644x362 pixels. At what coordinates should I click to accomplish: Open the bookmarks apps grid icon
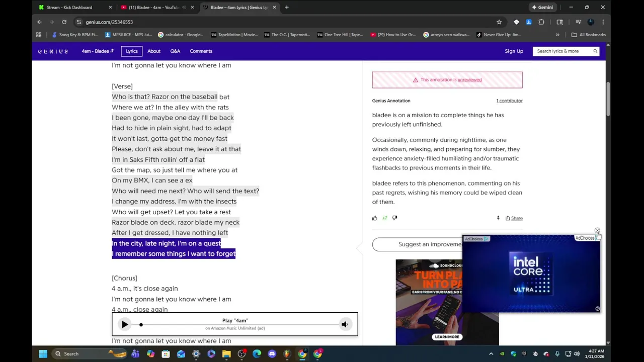[x=39, y=35]
